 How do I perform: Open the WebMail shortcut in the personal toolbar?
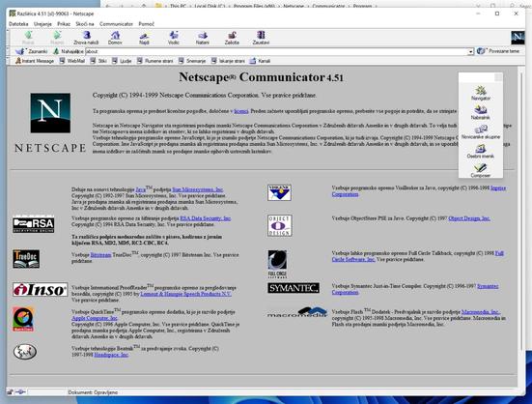click(x=71, y=61)
